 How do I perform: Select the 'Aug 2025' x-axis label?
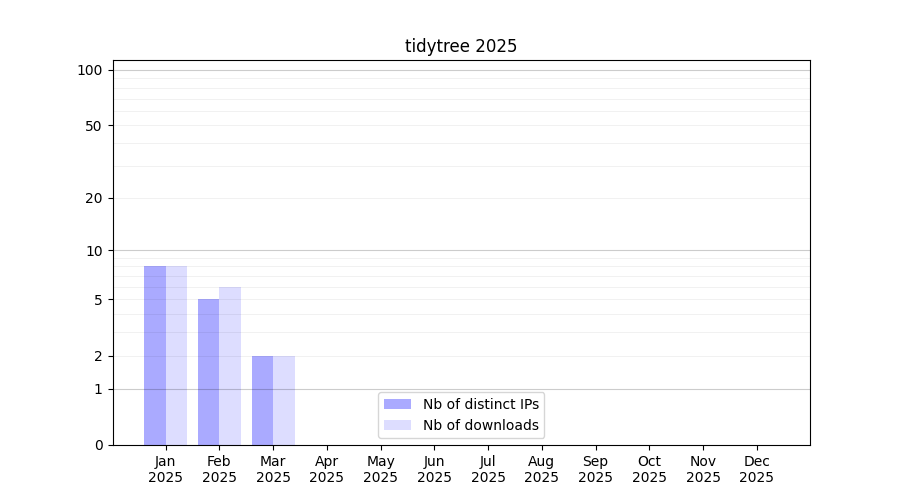point(542,469)
